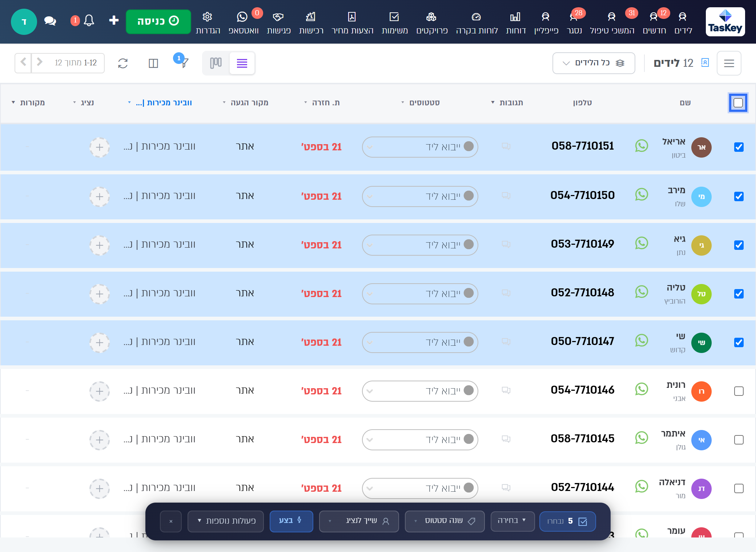This screenshot has height=552, width=756.
Task: Open the user avatar ד
Action: point(24,21)
